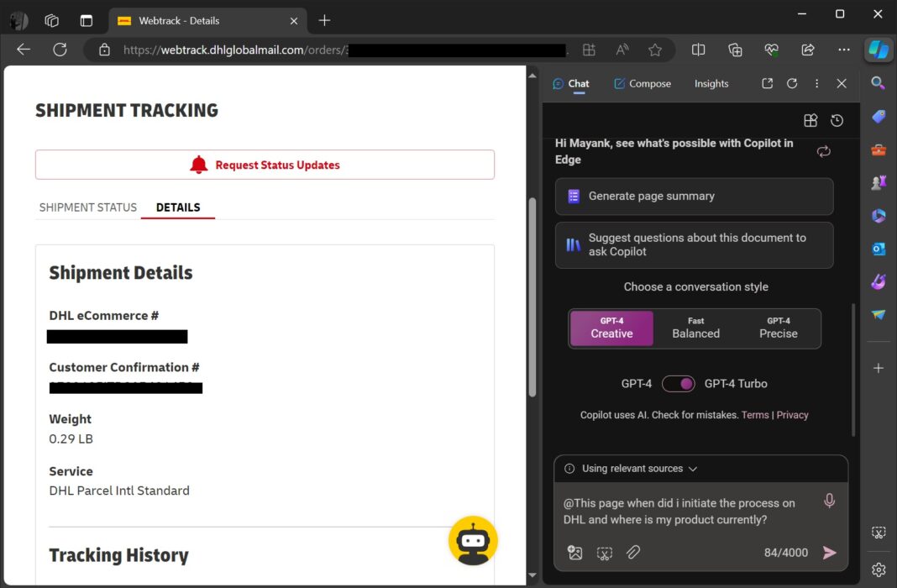Open Copilot chat history icon
The width and height of the screenshot is (897, 588).
tap(837, 120)
